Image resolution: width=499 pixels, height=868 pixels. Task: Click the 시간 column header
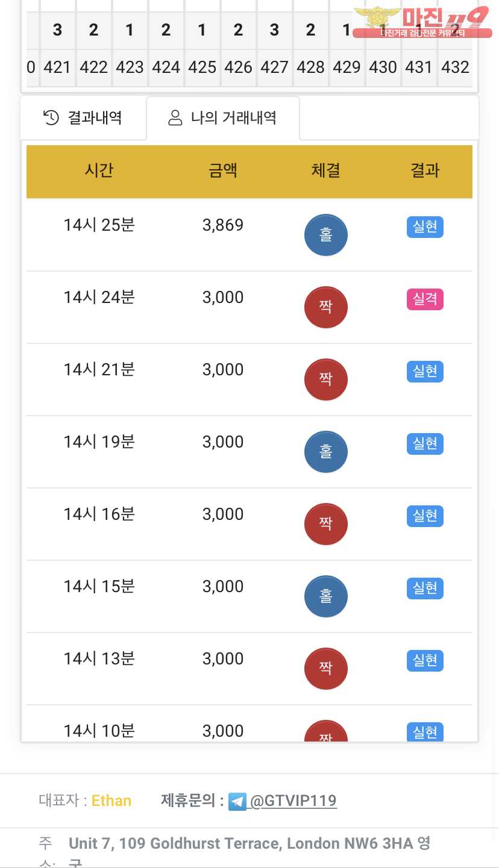tap(99, 171)
